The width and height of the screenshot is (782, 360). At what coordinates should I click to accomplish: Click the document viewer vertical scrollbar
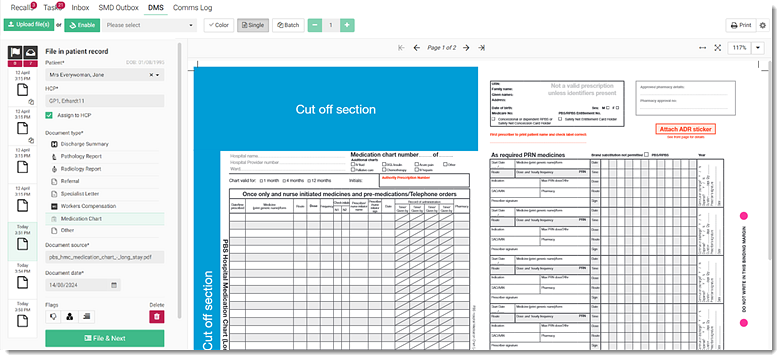point(771,160)
